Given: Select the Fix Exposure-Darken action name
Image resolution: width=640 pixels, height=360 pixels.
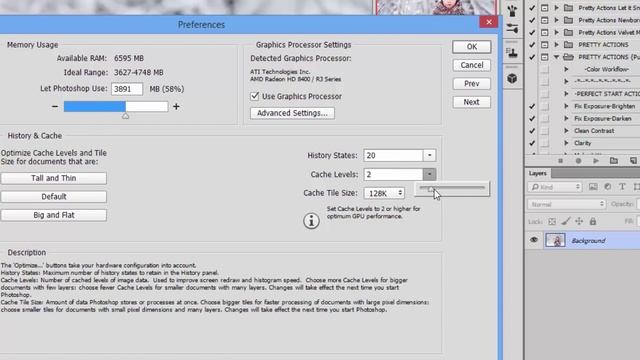Looking at the screenshot, I should pyautogui.click(x=602, y=118).
